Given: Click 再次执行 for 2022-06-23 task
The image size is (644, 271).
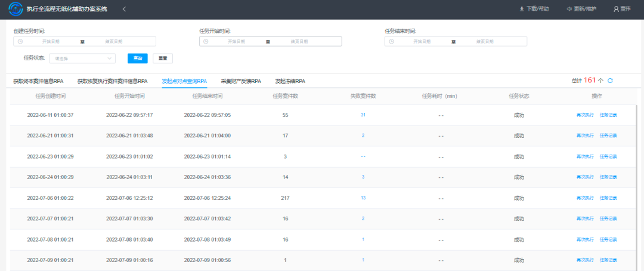Looking at the screenshot, I should (x=585, y=156).
